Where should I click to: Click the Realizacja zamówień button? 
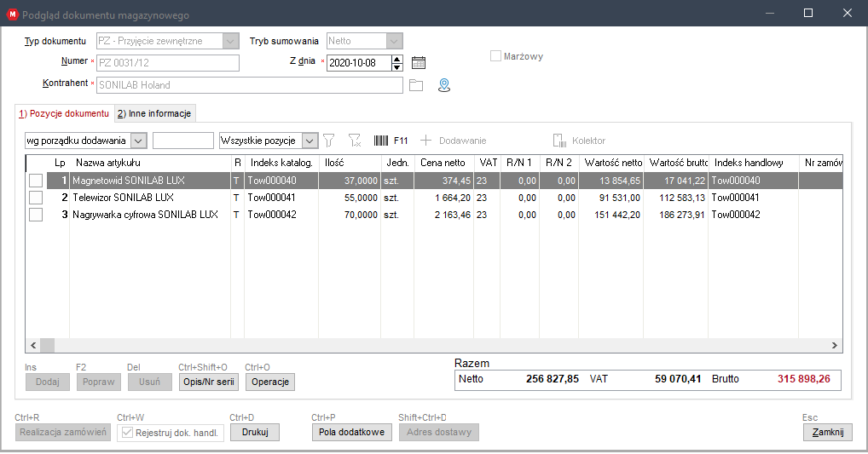pyautogui.click(x=63, y=433)
